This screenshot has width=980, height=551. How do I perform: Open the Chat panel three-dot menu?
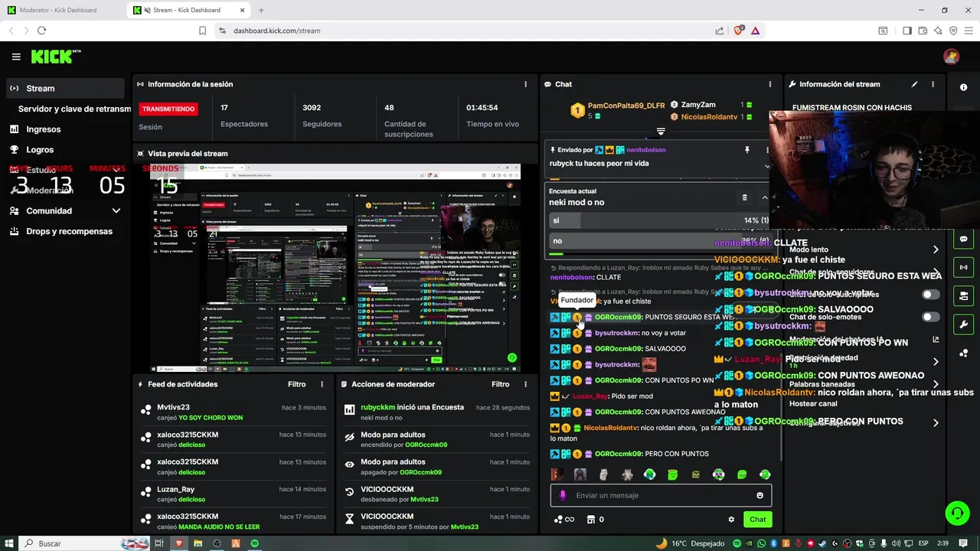(x=770, y=84)
